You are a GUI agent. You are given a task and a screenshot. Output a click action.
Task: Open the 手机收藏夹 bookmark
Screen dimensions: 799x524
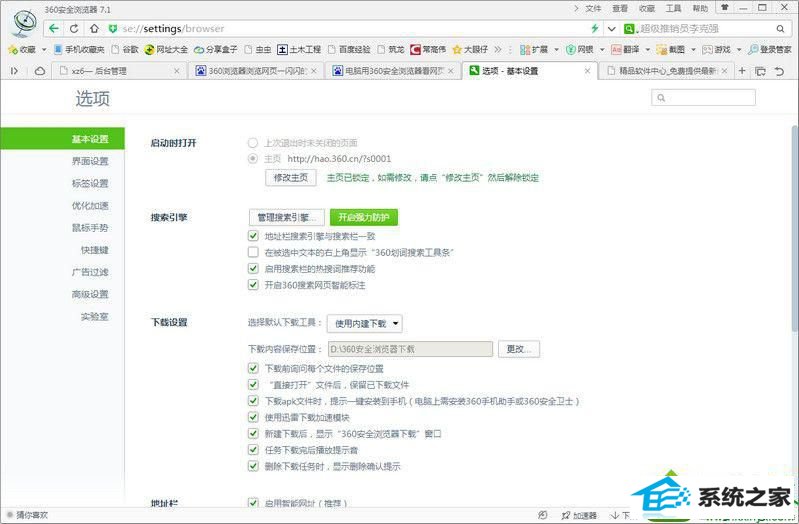pyautogui.click(x=79, y=49)
